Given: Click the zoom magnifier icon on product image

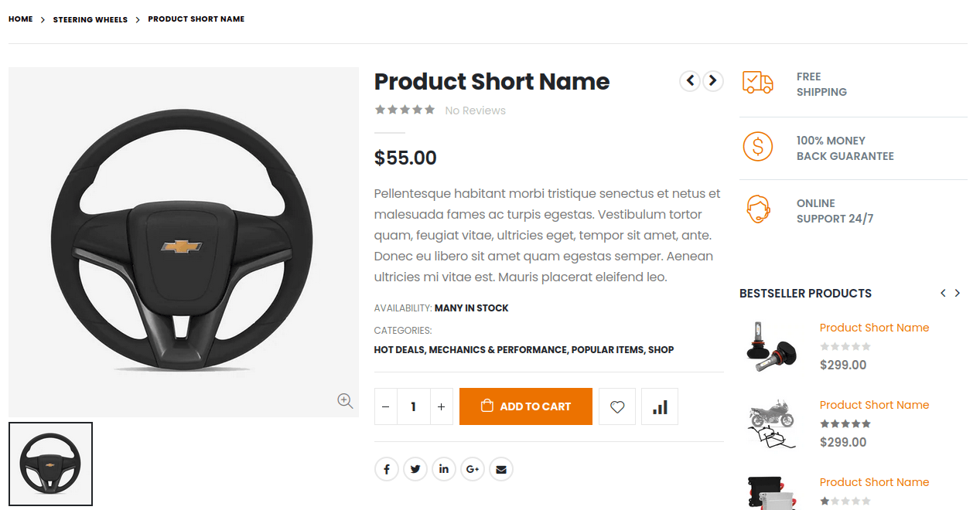Looking at the screenshot, I should pos(345,400).
